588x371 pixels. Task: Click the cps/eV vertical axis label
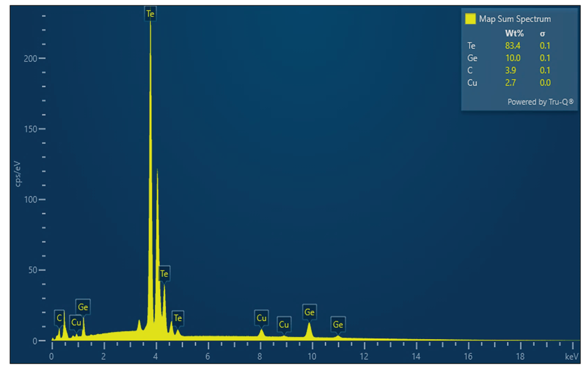[18, 174]
